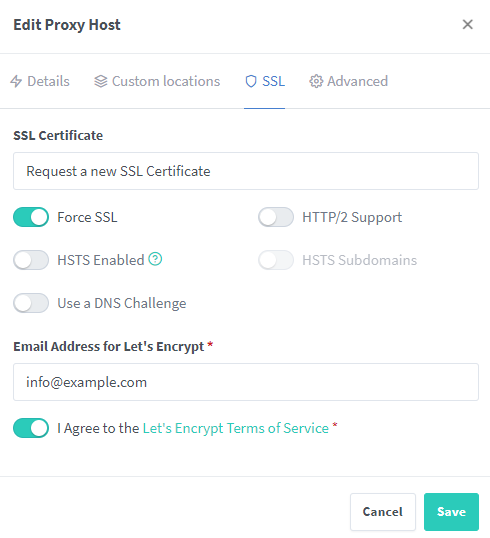490x538 pixels.
Task: Go to the Advanced tab
Action: click(x=349, y=81)
